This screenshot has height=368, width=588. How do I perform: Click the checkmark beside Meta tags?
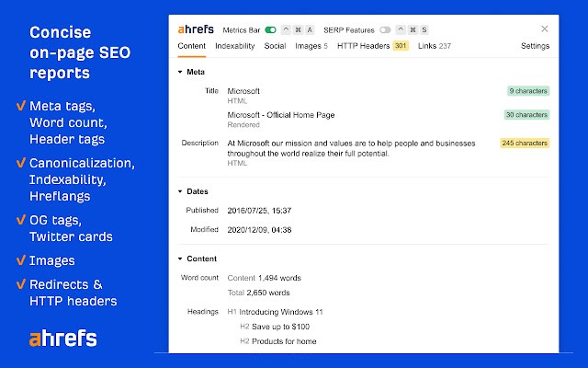[21, 106]
